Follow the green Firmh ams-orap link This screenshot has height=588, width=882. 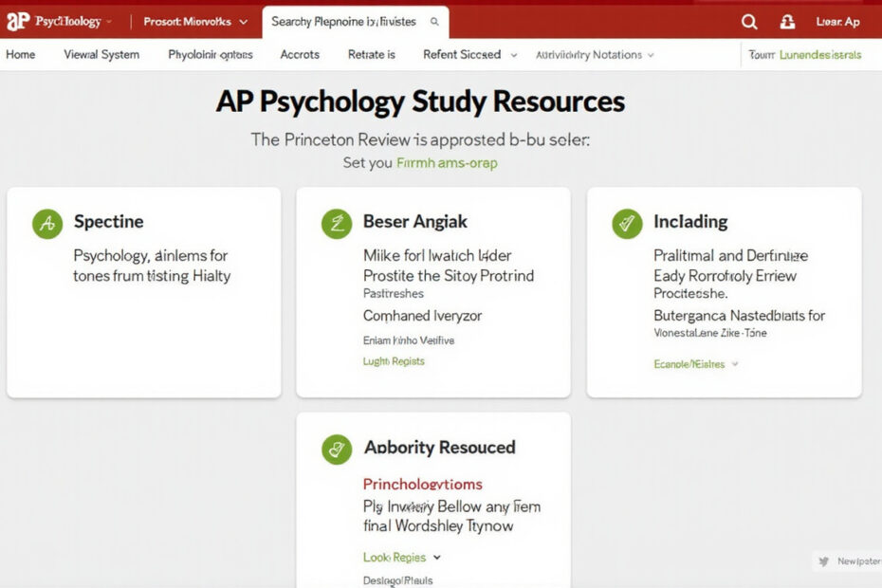tap(447, 162)
